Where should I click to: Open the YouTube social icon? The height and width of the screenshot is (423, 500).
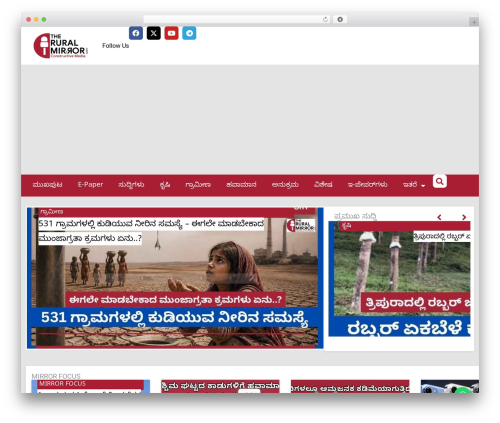coord(171,33)
